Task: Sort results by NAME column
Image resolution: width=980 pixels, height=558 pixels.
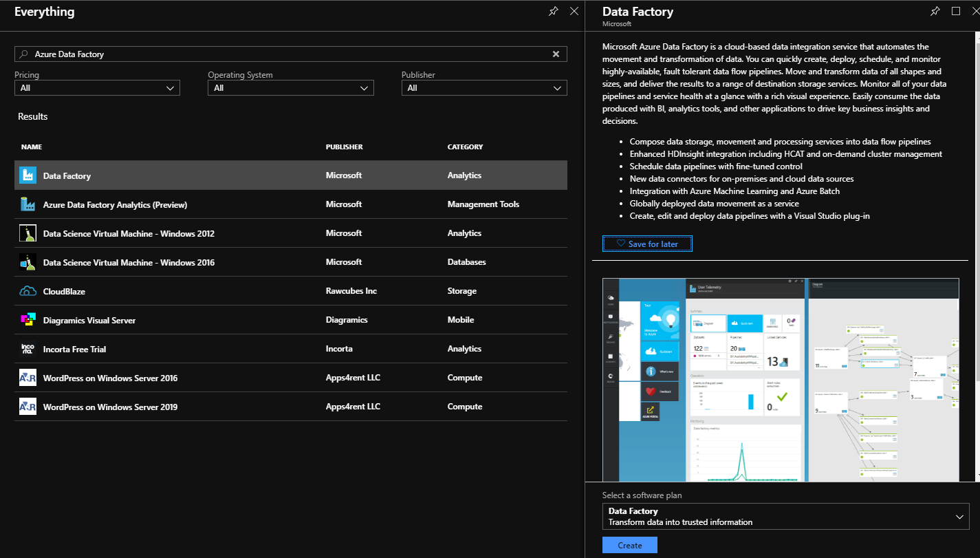Action: [32, 147]
